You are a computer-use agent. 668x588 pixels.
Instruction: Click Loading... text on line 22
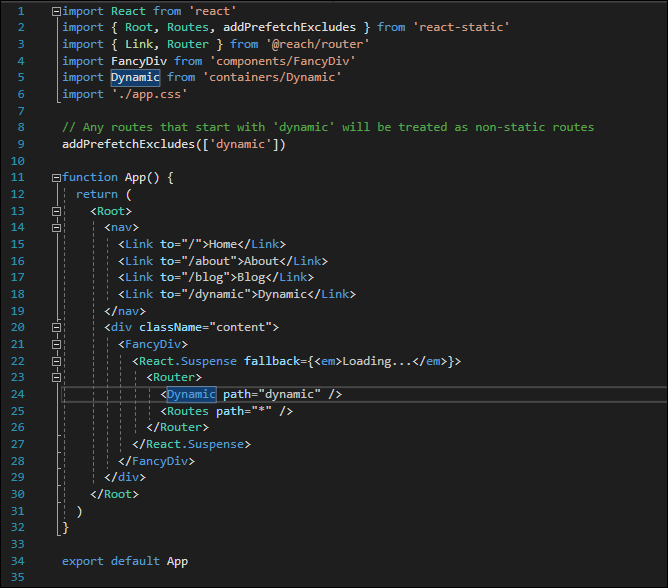pyautogui.click(x=377, y=361)
